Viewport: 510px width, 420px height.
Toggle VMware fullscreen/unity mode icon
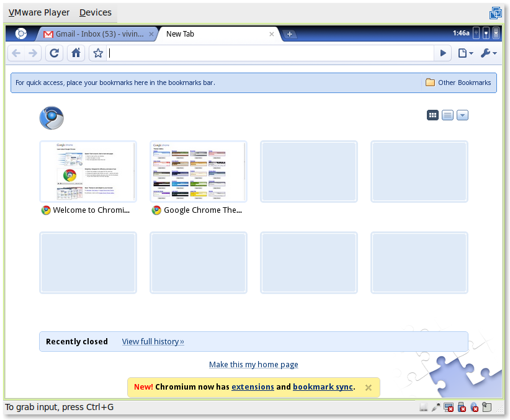pyautogui.click(x=495, y=13)
